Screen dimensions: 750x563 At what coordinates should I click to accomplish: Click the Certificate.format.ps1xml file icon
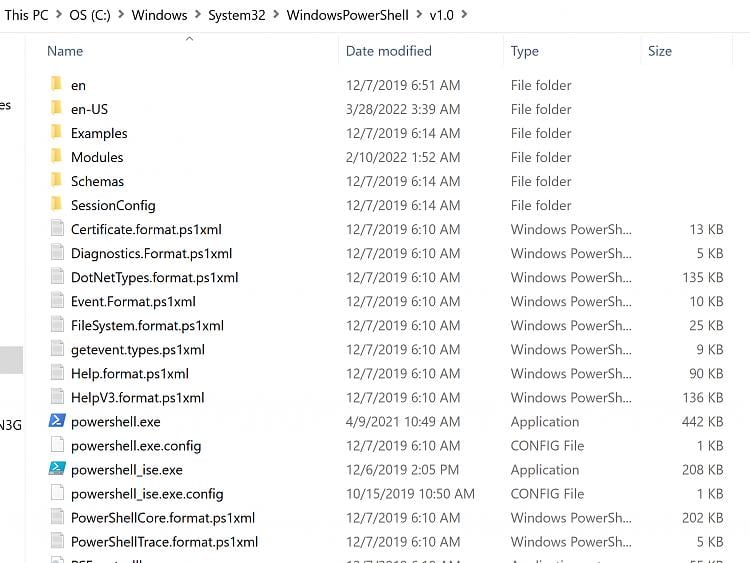[57, 229]
